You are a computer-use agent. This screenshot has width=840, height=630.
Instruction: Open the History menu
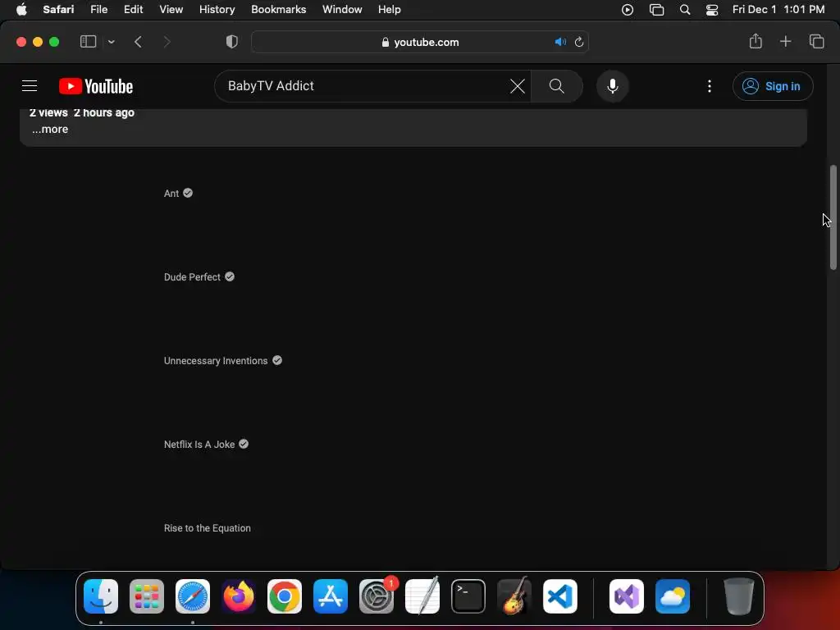click(217, 10)
